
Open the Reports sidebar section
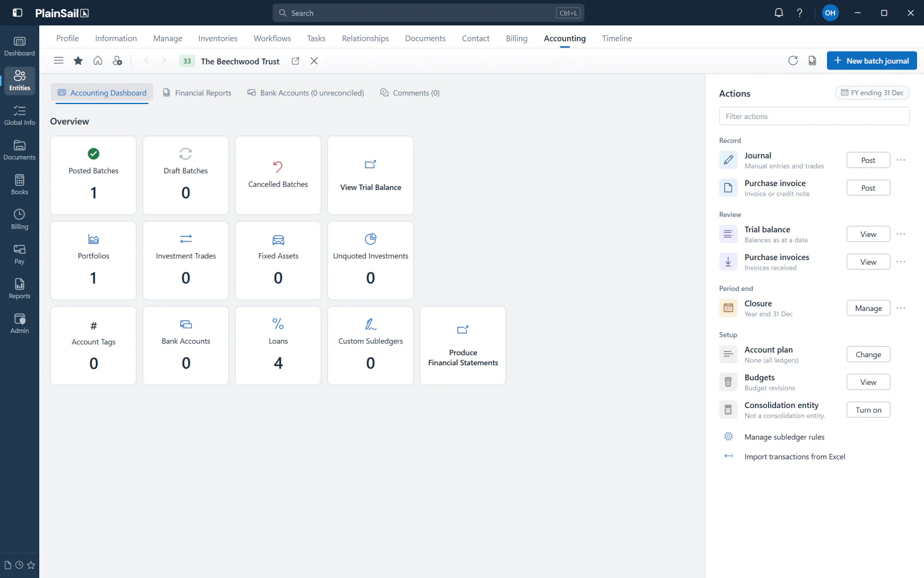coord(20,289)
